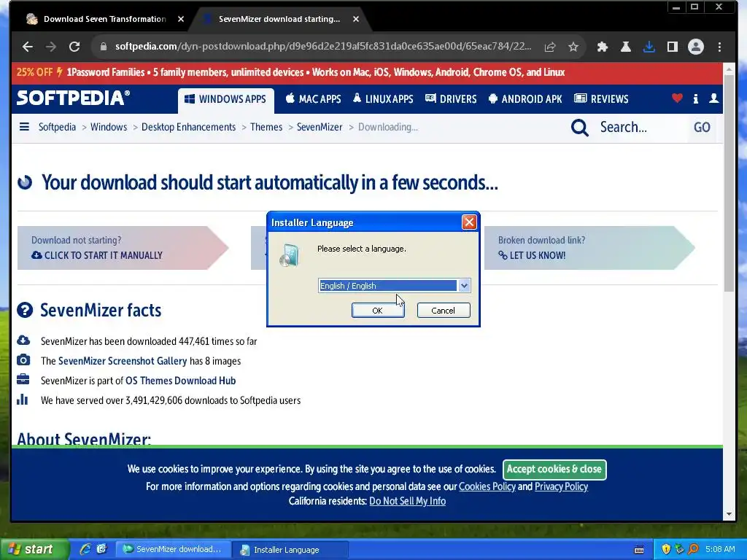Viewport: 747px width, 560px height.
Task: Click Desktop Enhancements breadcrumb link
Action: point(189,127)
